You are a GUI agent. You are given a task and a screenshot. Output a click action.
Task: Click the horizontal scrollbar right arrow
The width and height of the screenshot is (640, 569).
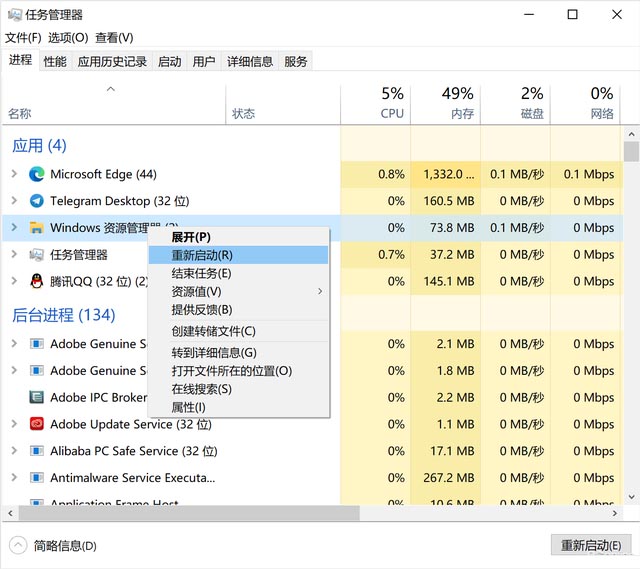(615, 513)
